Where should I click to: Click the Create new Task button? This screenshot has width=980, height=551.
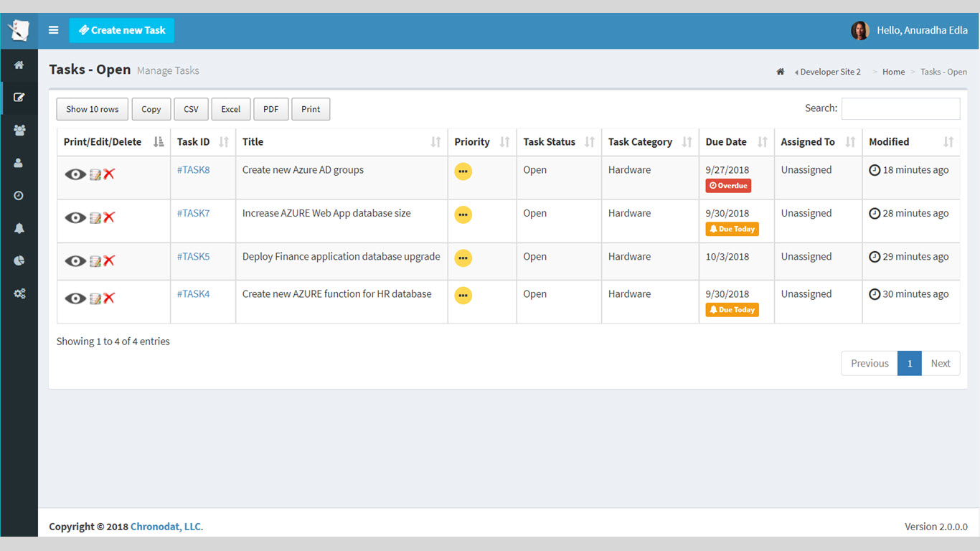122,30
